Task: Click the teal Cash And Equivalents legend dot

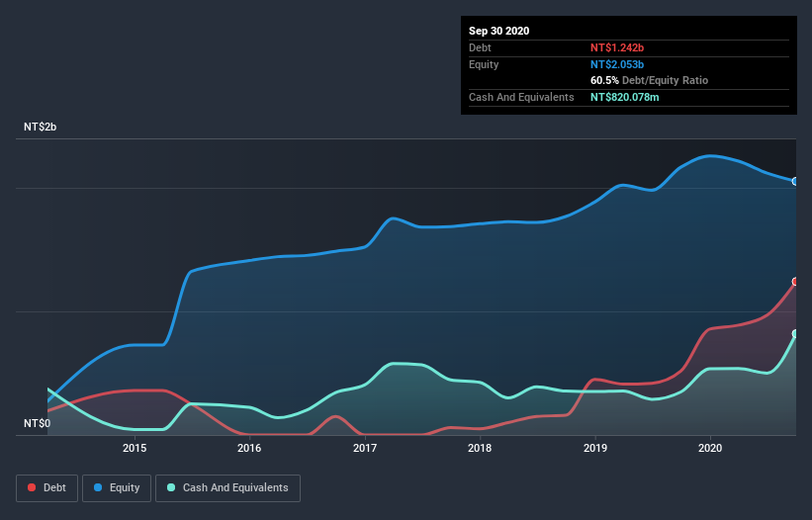Action: click(171, 487)
